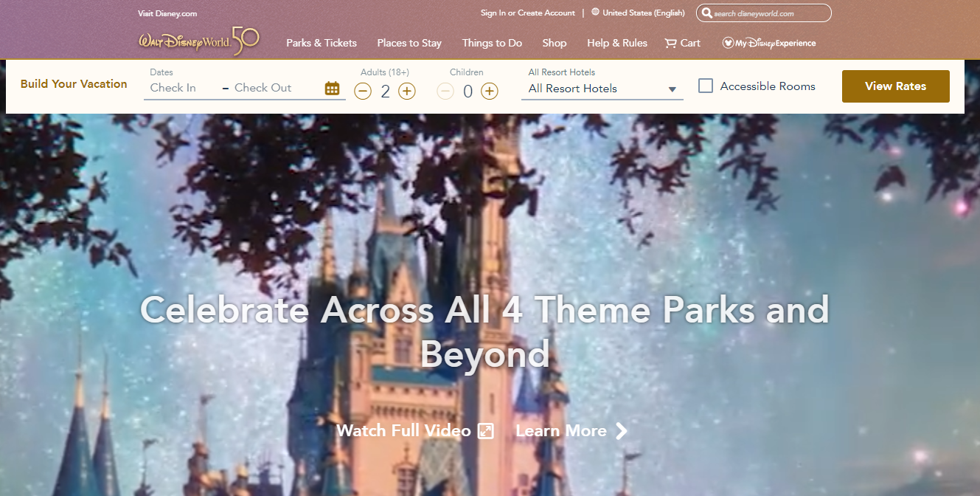Add a child with plus button

point(490,92)
